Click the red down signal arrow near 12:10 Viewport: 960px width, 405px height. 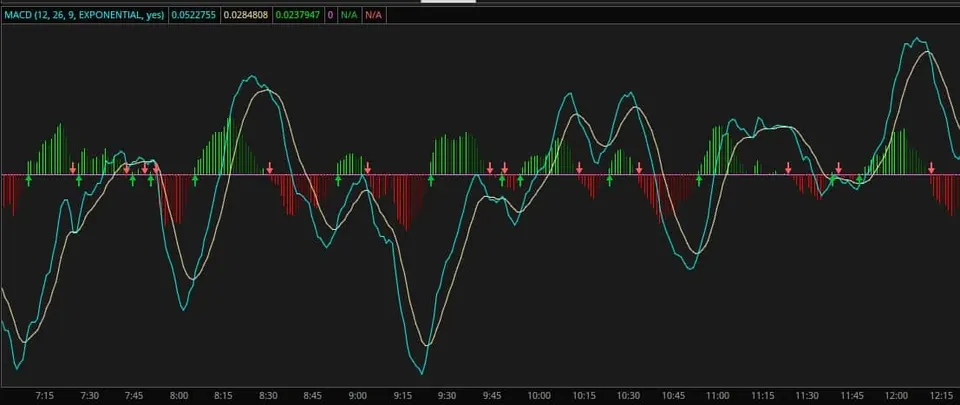click(x=931, y=168)
